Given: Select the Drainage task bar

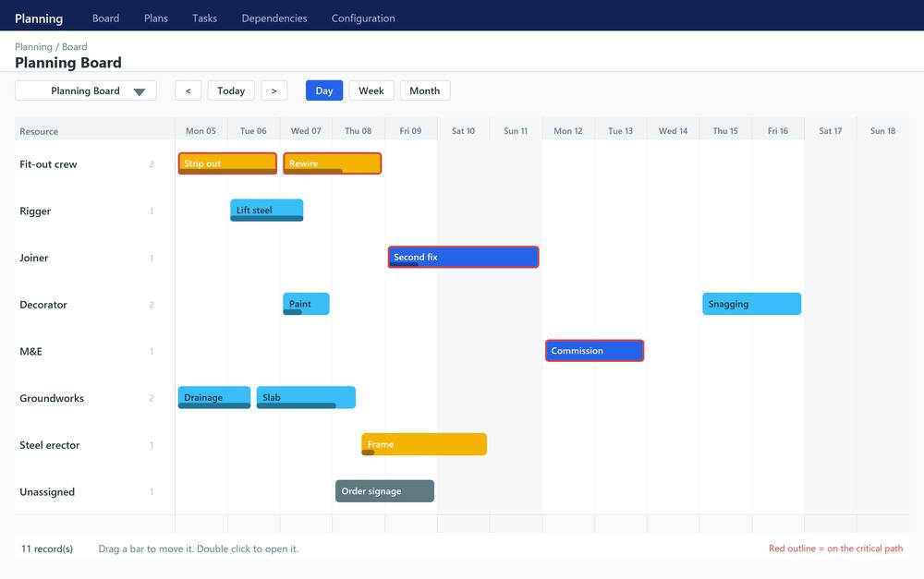Looking at the screenshot, I should 214,398.
